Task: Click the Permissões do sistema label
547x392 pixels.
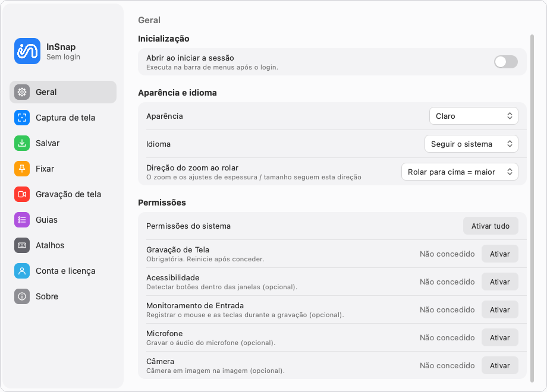Action: point(188,226)
